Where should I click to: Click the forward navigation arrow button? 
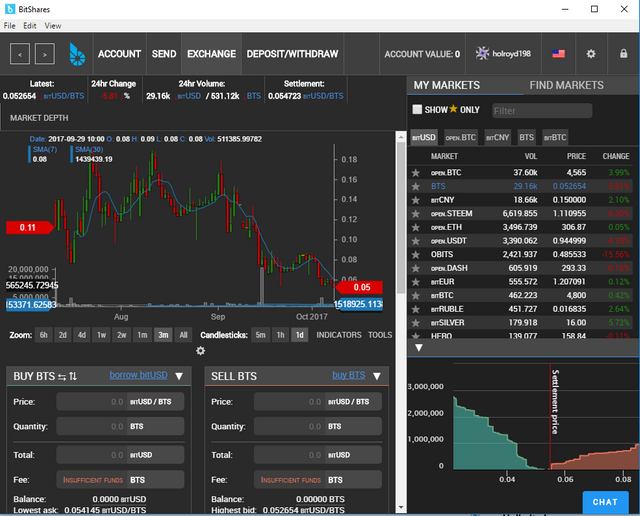point(45,54)
